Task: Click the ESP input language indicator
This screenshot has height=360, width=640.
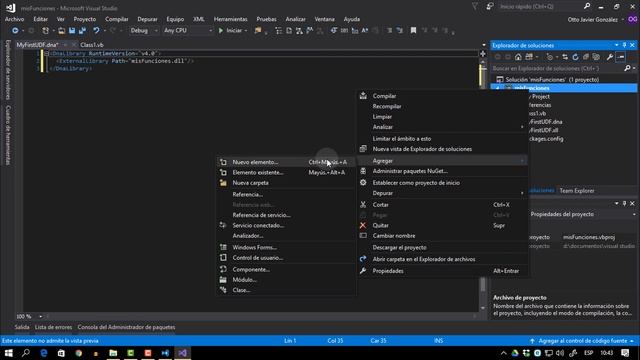Action: (588, 353)
